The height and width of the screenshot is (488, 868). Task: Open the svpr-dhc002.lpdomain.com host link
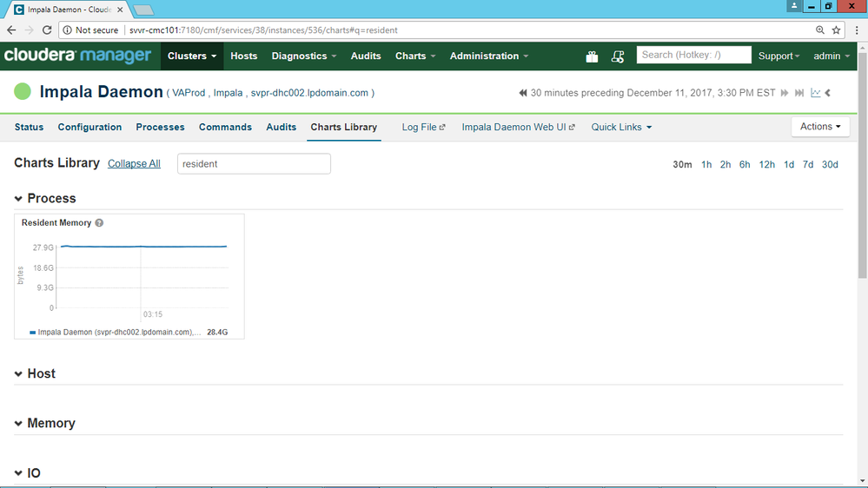point(309,93)
